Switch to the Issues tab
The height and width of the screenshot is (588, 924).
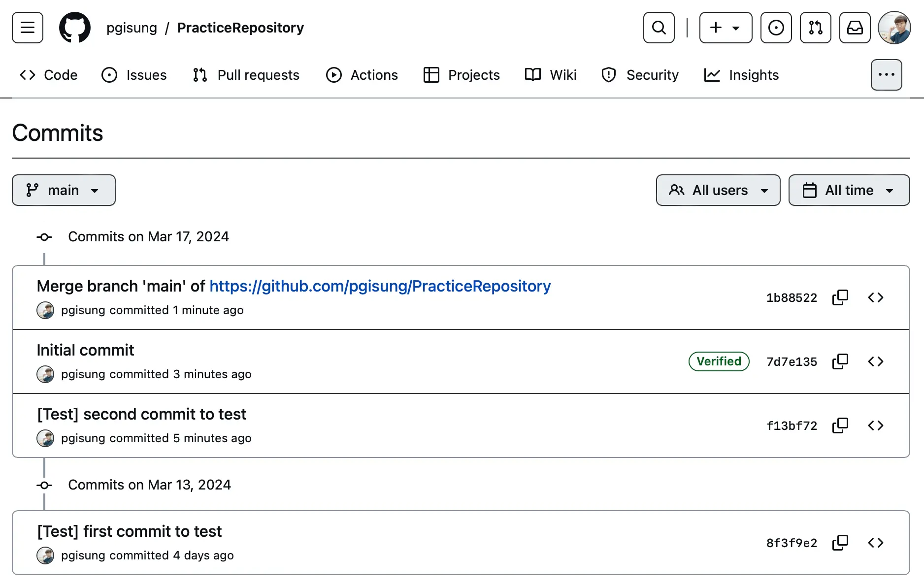pyautogui.click(x=134, y=75)
